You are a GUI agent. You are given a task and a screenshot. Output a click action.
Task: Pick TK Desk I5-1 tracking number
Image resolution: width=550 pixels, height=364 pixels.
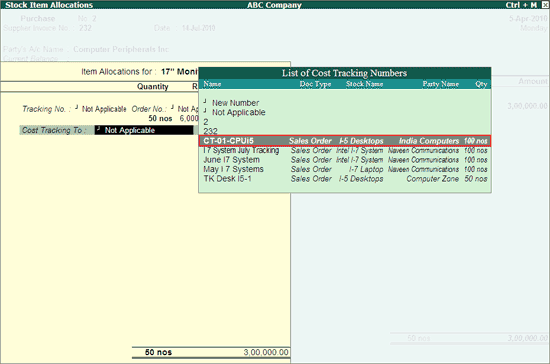pyautogui.click(x=345, y=179)
